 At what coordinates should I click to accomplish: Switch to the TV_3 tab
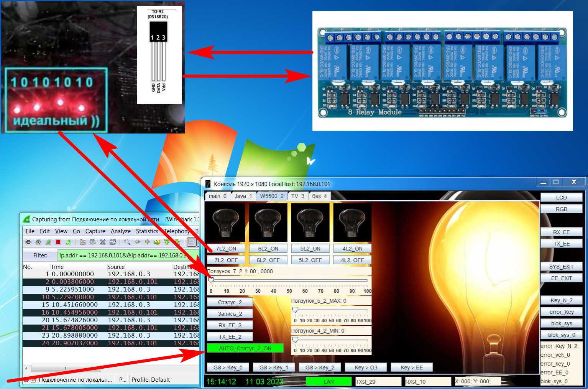click(x=297, y=196)
